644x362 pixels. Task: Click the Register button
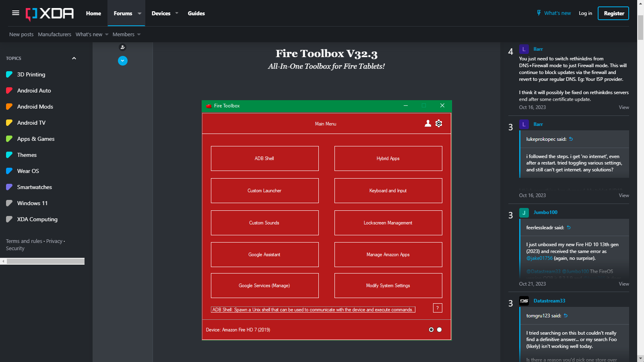(x=613, y=13)
